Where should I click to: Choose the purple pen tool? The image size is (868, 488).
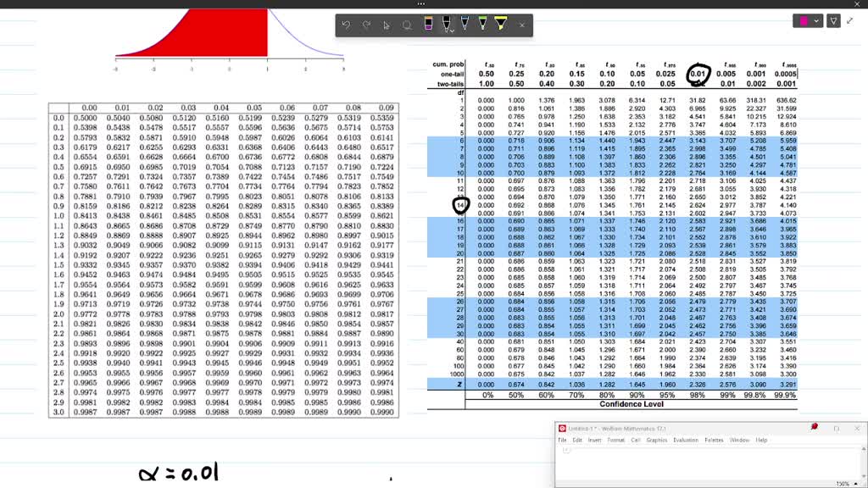428,25
